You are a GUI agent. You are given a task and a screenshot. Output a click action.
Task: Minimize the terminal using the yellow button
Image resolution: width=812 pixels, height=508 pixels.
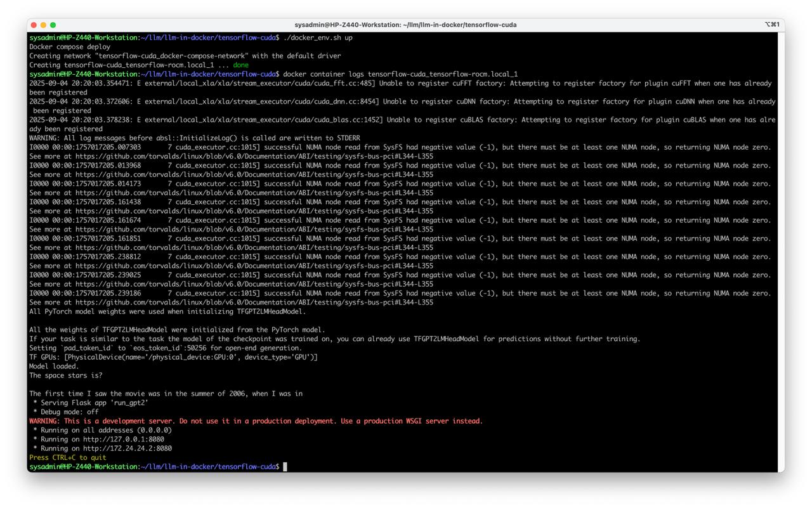click(x=43, y=25)
